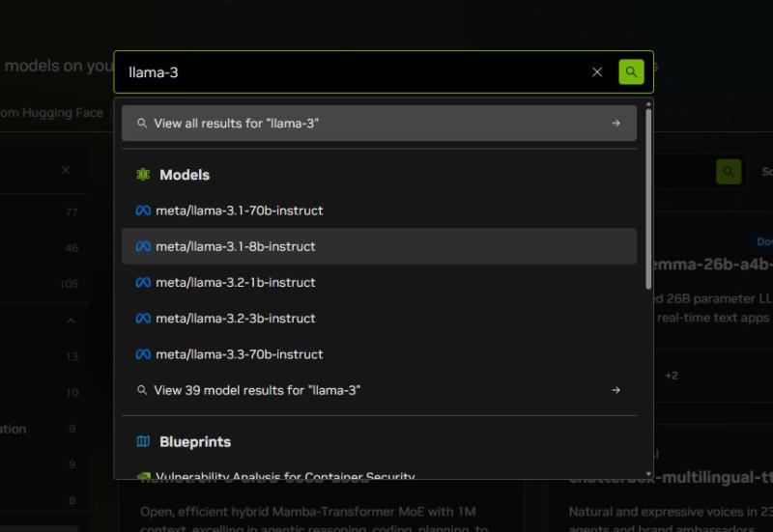This screenshot has width=773, height=532.
Task: Click Meta logo next to llama-3.2-3b-instruct
Action: (x=143, y=319)
